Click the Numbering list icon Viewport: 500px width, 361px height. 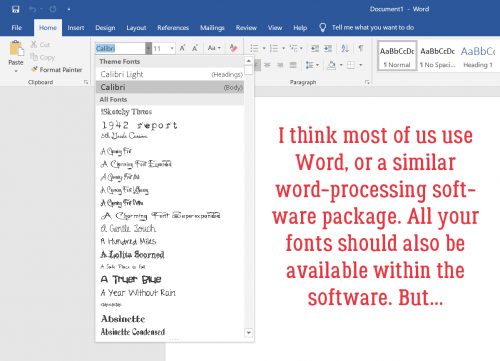[x=274, y=49]
